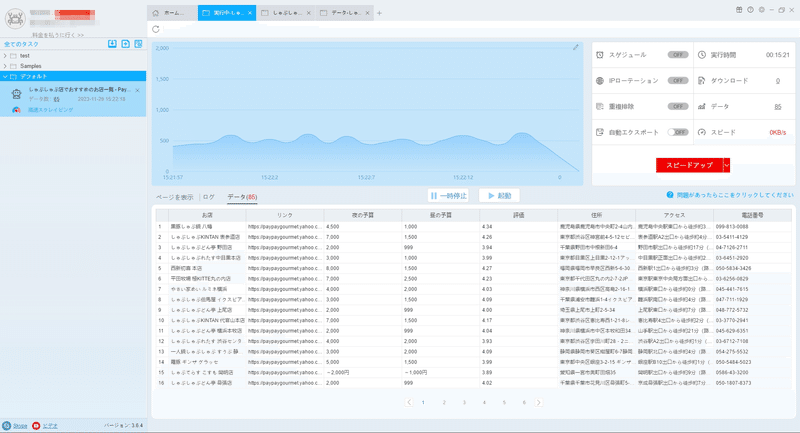This screenshot has width=800, height=433.
Task: Click the refresh icon below the tabs
Action: pos(156,30)
